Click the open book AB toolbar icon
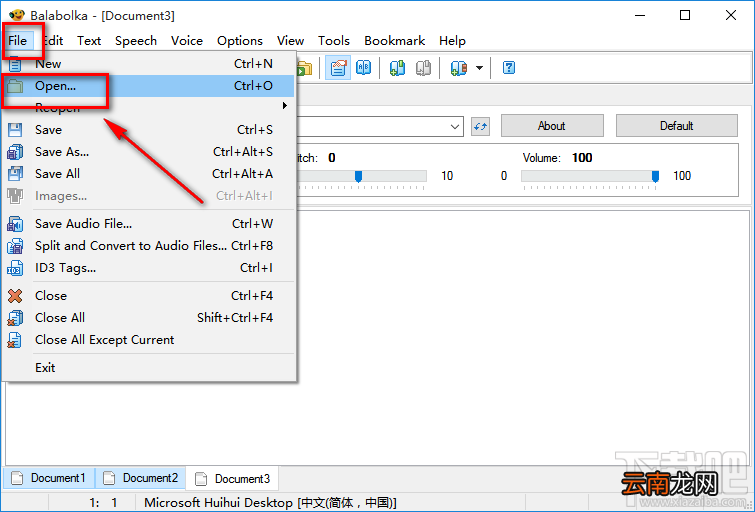Viewport: 755px width, 512px height. tap(364, 68)
